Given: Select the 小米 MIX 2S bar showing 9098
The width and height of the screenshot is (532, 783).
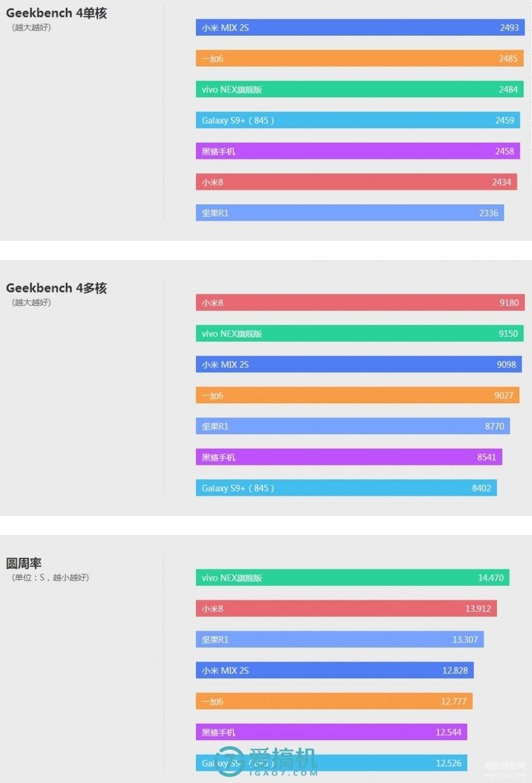Looking at the screenshot, I should pos(358,364).
